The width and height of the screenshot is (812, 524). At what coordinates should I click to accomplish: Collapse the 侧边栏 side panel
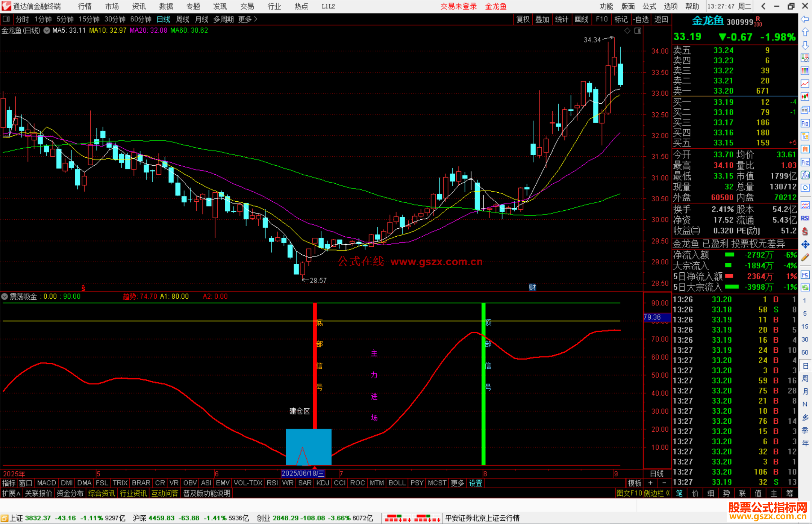[x=657, y=493]
